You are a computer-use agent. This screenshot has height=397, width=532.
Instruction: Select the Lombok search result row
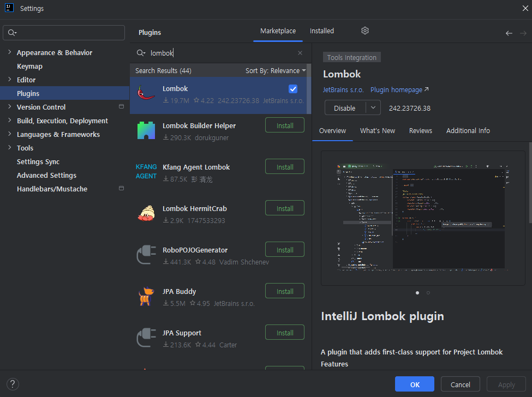[x=218, y=95]
